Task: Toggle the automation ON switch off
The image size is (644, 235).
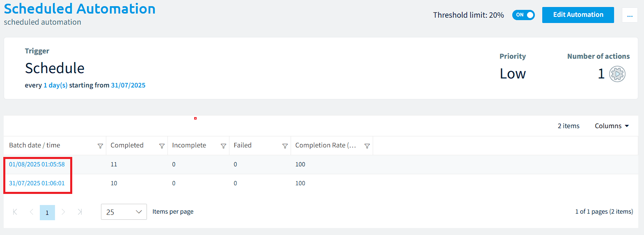Action: pyautogui.click(x=523, y=15)
